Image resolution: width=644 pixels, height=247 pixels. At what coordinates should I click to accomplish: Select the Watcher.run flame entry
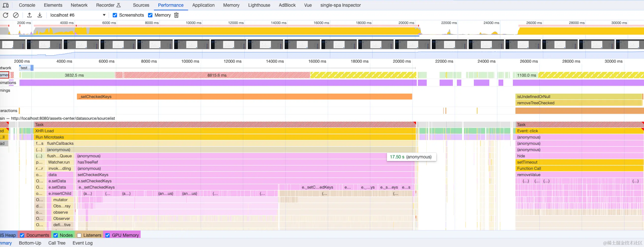click(x=60, y=162)
